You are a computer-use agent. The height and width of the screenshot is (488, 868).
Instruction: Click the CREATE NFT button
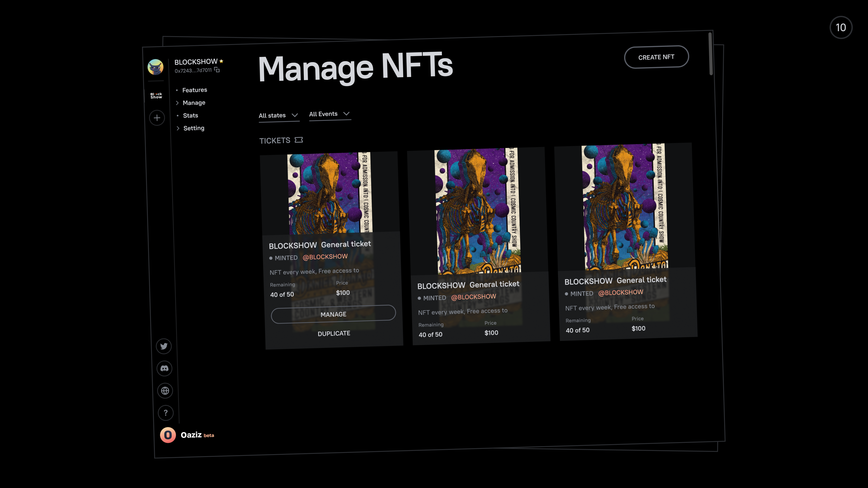coord(656,57)
